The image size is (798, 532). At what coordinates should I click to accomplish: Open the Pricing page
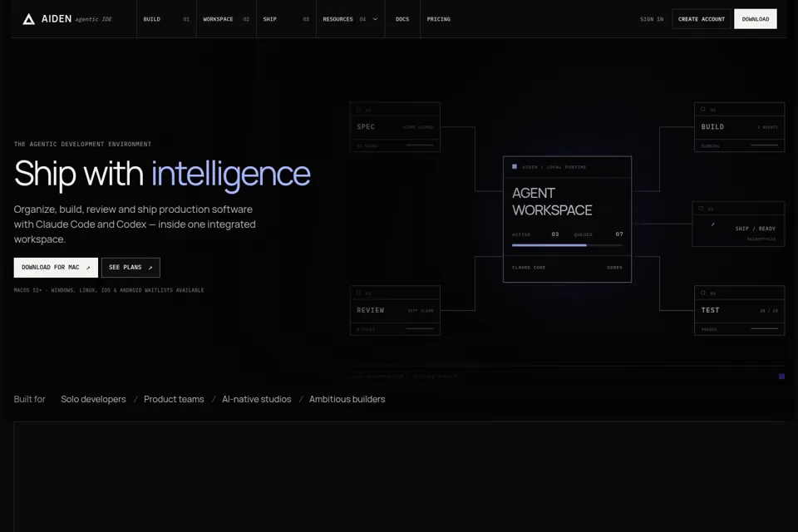coord(438,19)
